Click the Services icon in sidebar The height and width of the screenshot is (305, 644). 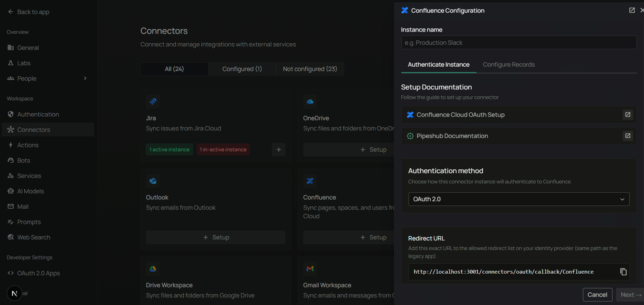pos(11,176)
